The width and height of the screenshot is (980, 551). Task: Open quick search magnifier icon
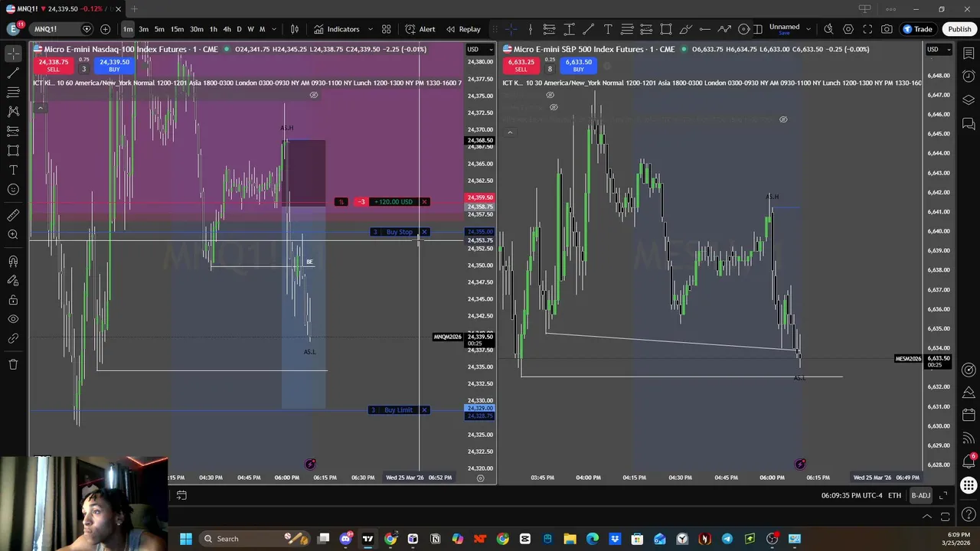point(828,29)
